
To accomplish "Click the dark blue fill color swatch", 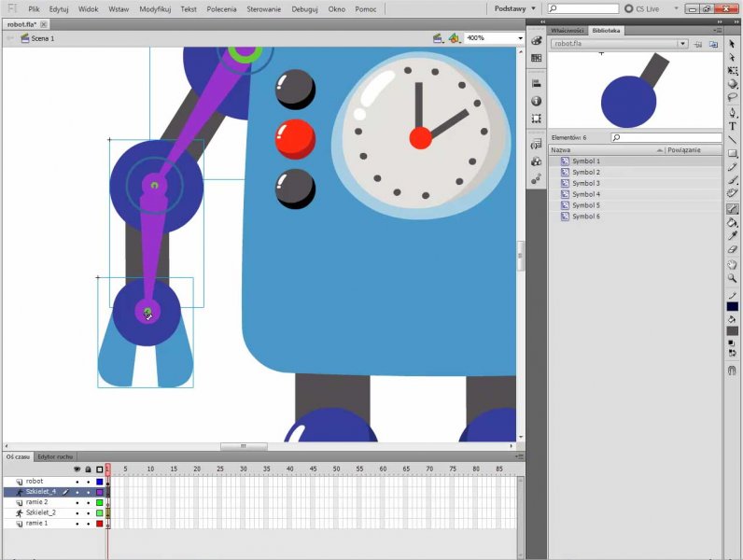I will pyautogui.click(x=733, y=307).
